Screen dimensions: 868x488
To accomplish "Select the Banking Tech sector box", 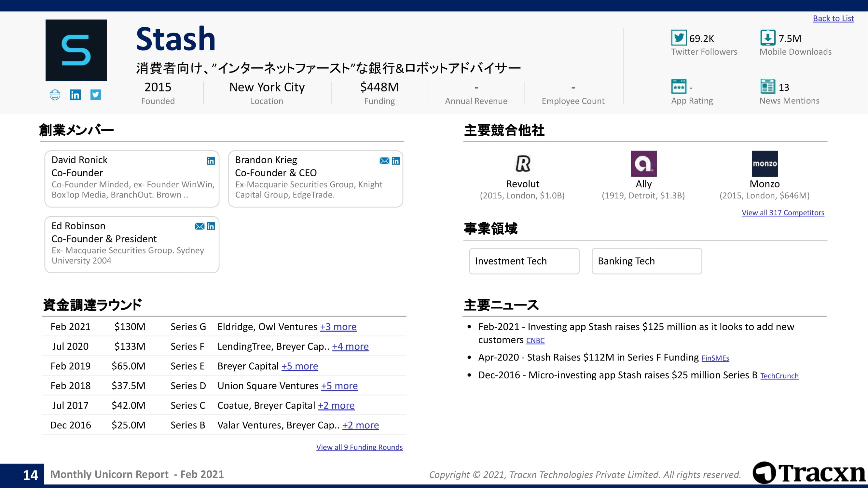I will pos(646,261).
